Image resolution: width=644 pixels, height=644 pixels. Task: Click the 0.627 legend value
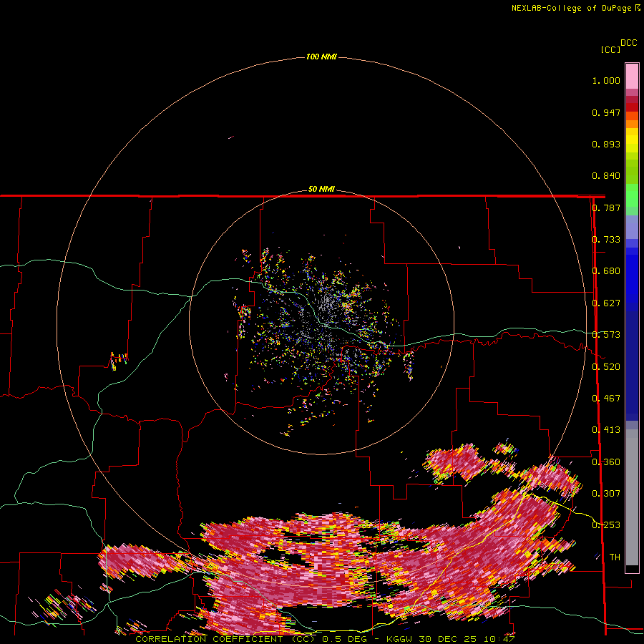(x=606, y=303)
